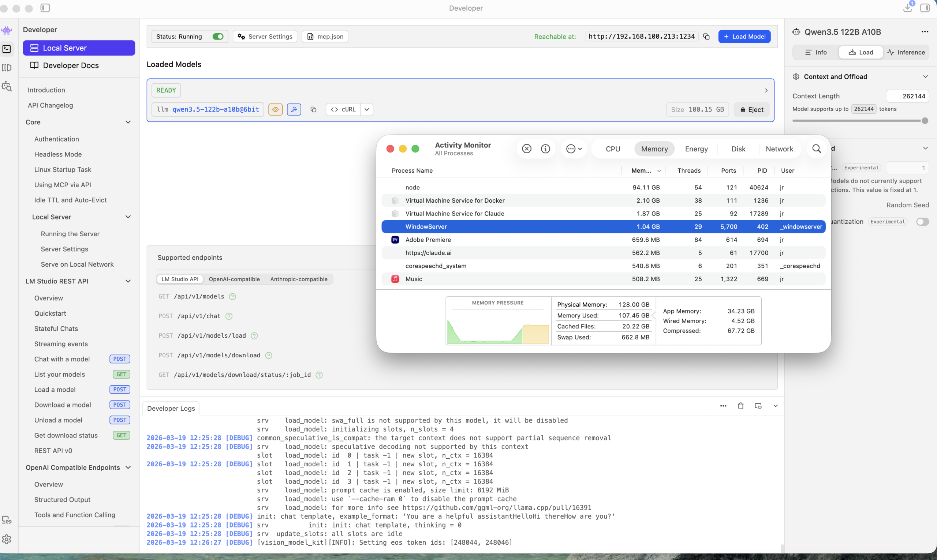This screenshot has width=937, height=560.
Task: Select the OpenAI-compatible endpoints tab
Action: [x=235, y=279]
